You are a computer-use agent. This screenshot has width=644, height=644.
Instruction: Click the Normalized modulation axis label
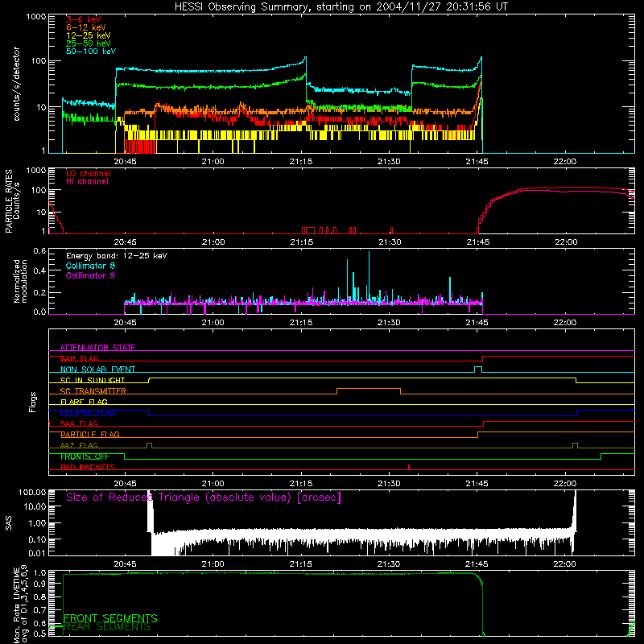(x=20, y=281)
